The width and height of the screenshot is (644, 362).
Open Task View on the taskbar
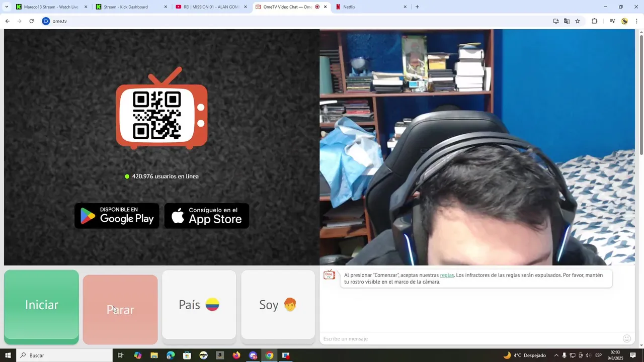click(x=121, y=355)
